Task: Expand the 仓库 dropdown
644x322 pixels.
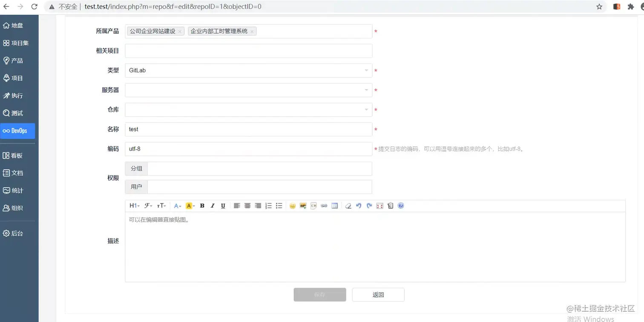Action: pyautogui.click(x=249, y=110)
